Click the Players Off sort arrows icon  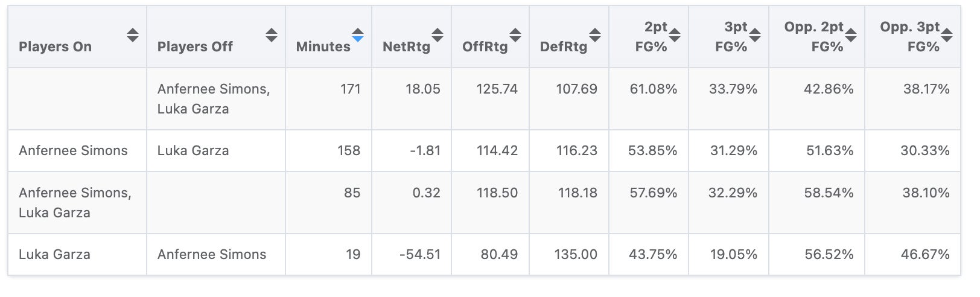[x=272, y=35]
